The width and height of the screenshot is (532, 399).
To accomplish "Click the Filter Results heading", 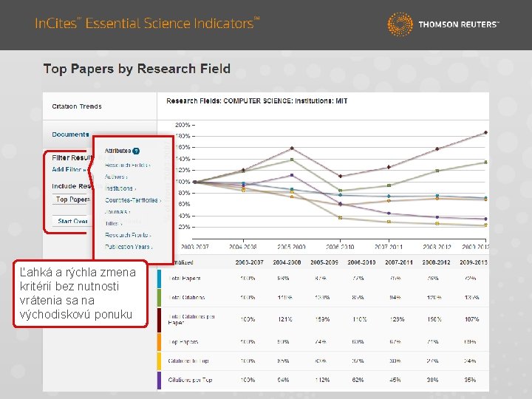I will tap(72, 158).
